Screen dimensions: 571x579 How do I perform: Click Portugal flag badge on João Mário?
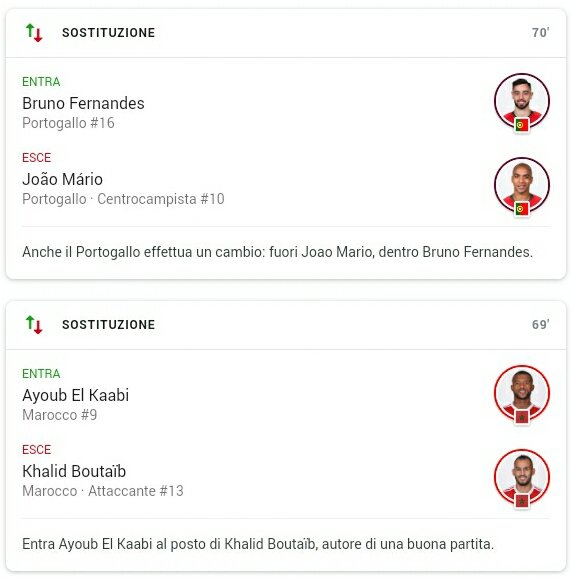(x=522, y=209)
